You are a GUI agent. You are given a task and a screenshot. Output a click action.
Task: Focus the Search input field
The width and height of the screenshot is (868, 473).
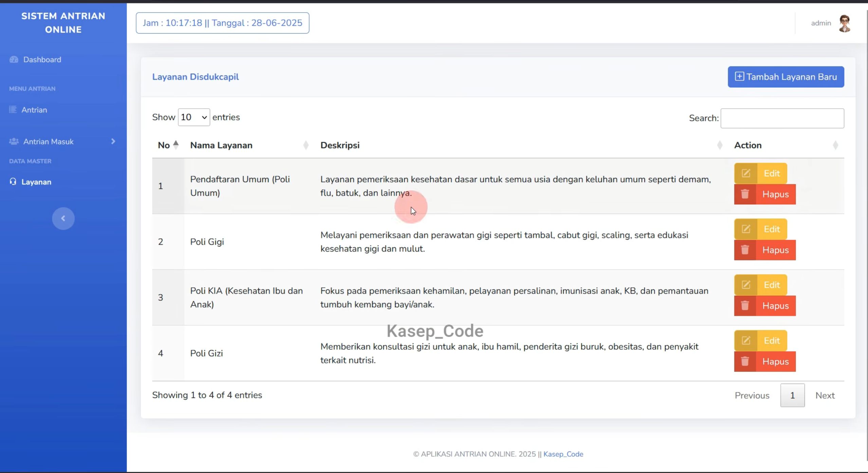(782, 118)
